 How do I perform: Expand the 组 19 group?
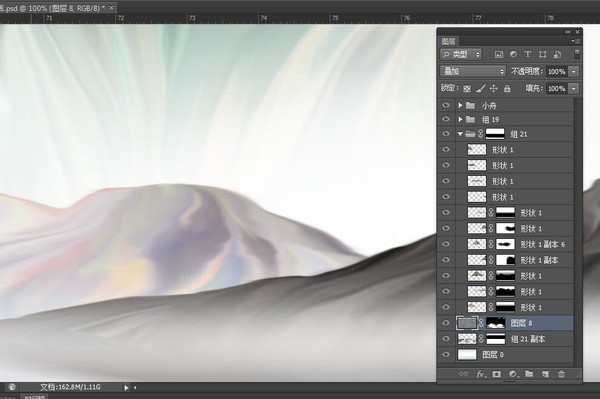tap(460, 119)
